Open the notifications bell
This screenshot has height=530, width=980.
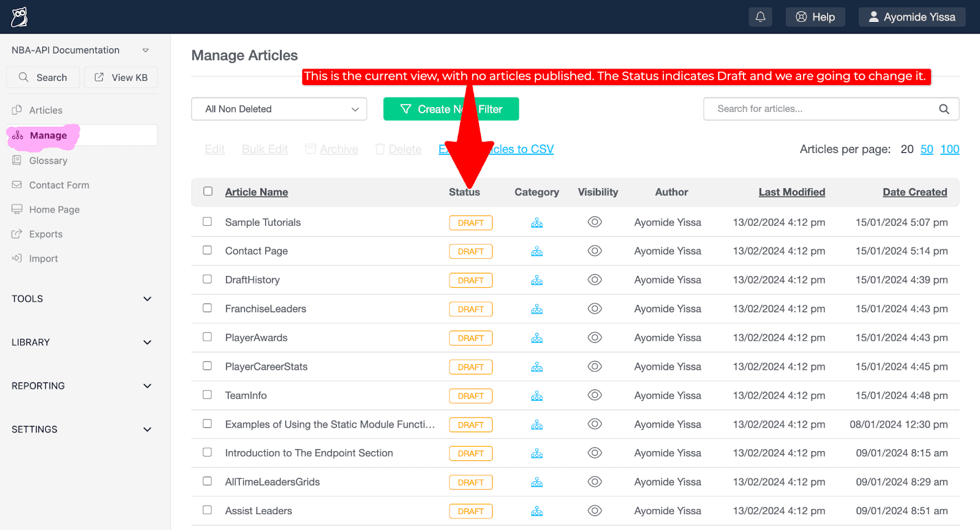pyautogui.click(x=760, y=17)
